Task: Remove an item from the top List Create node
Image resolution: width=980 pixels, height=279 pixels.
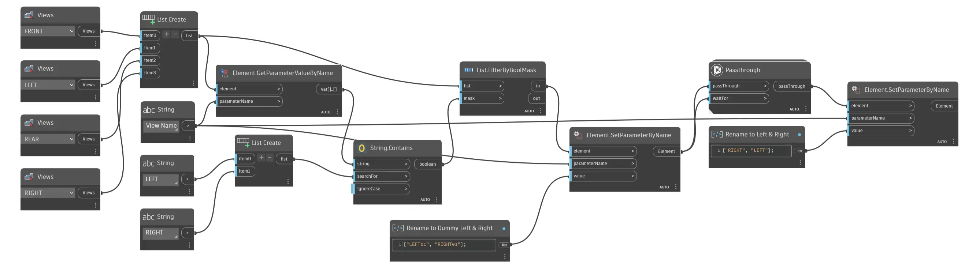Action: click(175, 34)
